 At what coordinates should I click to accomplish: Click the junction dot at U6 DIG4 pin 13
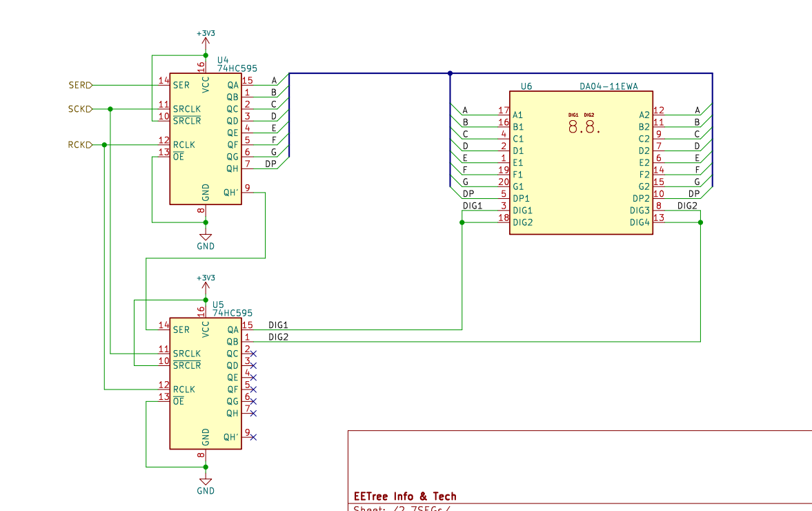click(701, 222)
